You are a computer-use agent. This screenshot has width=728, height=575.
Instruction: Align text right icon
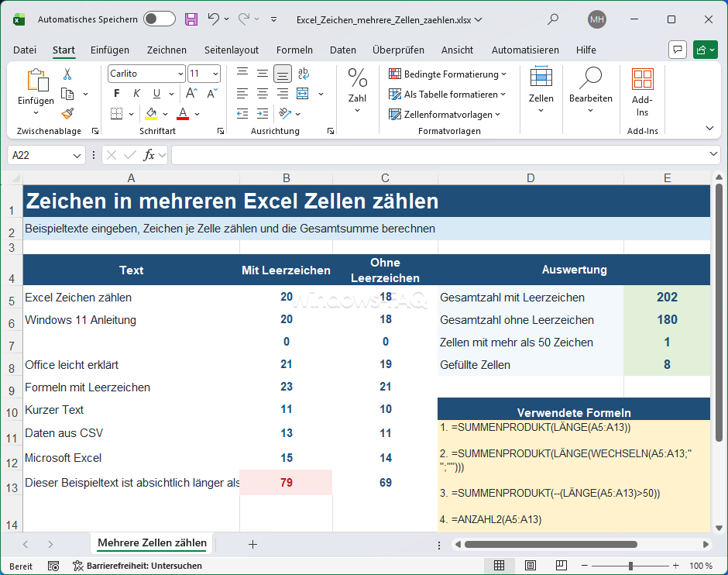point(282,93)
